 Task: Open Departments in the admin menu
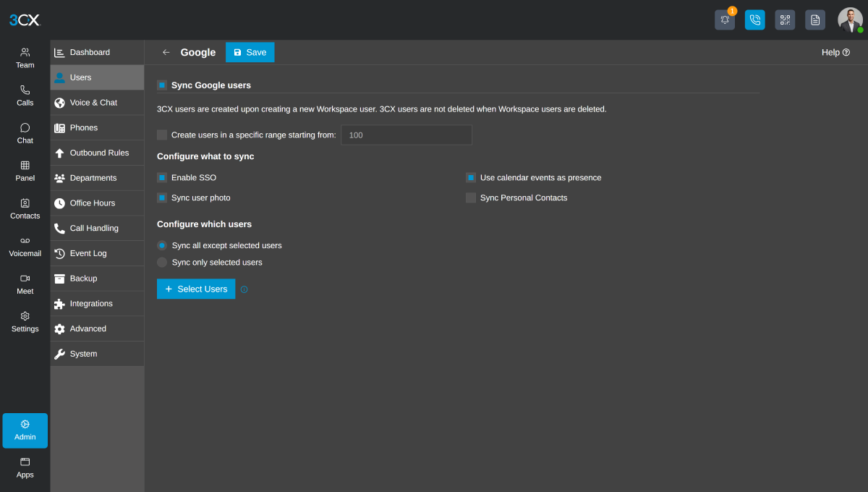(x=98, y=178)
